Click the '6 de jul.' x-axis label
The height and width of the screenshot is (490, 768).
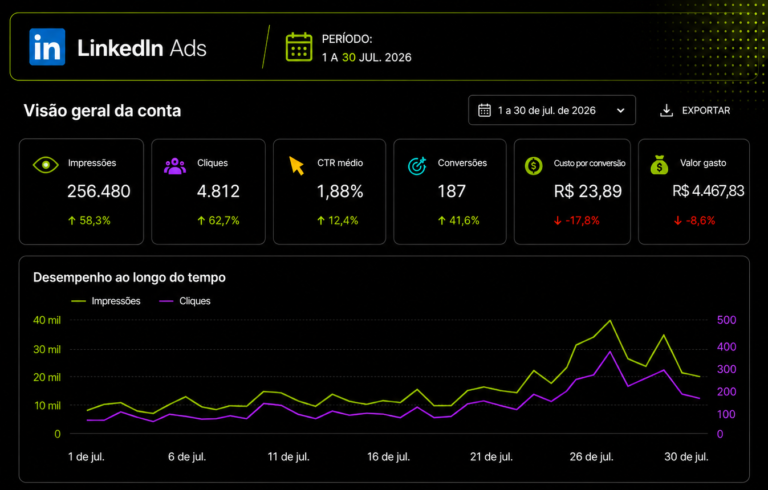[187, 457]
